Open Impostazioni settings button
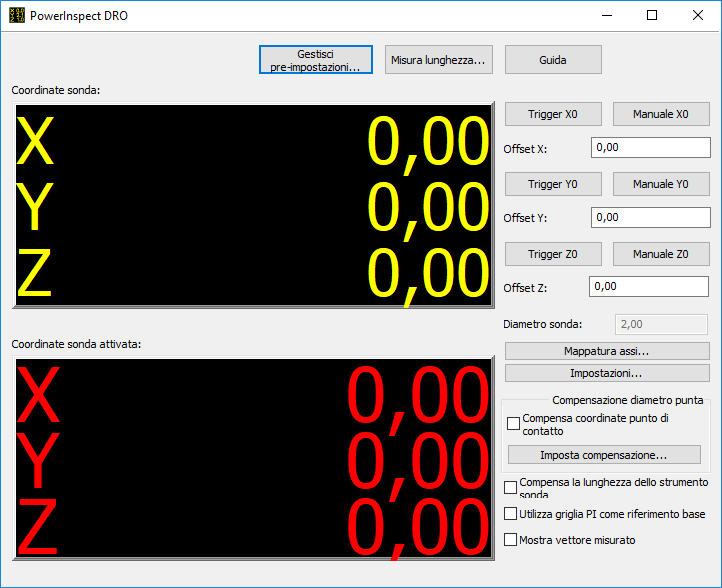722x588 pixels. (607, 373)
